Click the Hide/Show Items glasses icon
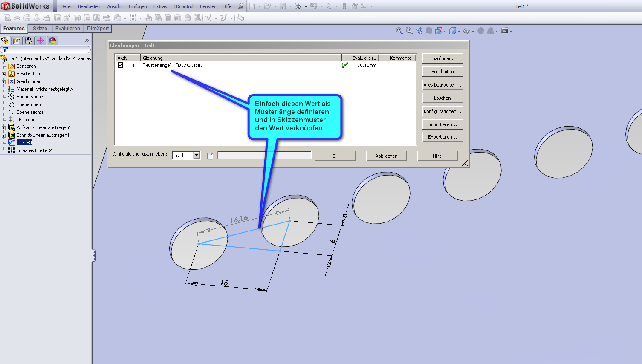642x364 pixels. click(467, 31)
